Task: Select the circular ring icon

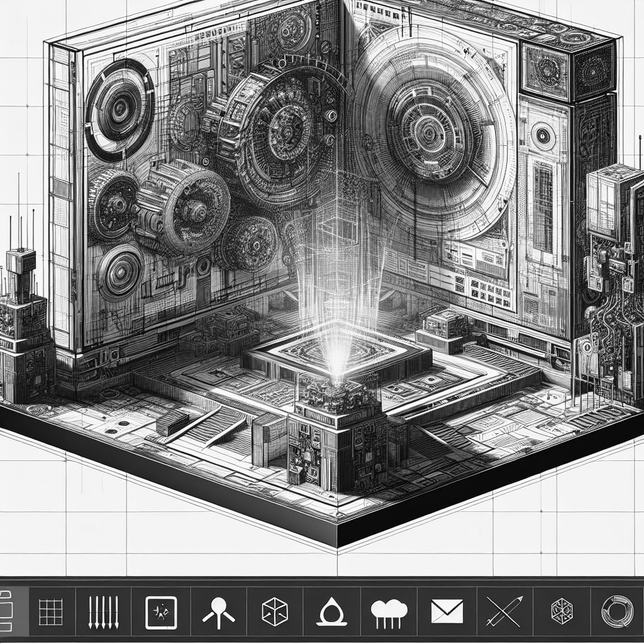Action: click(617, 612)
